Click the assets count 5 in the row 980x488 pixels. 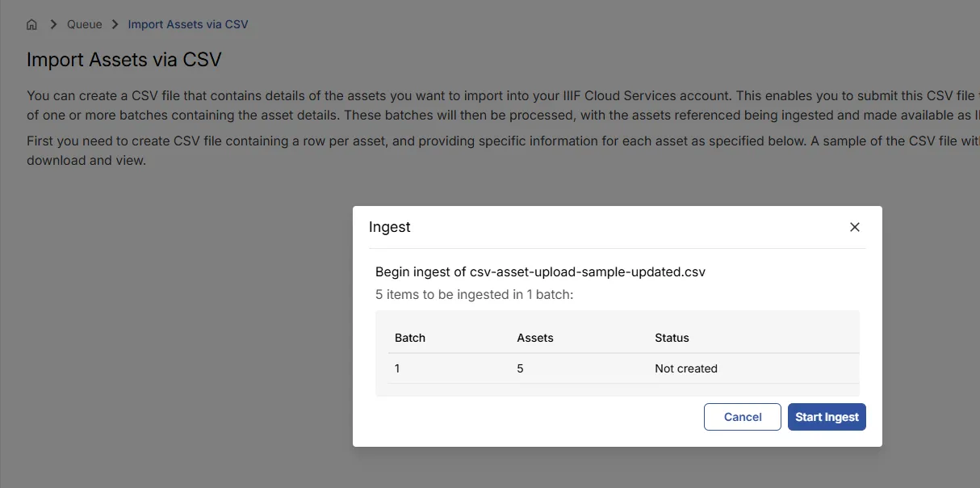click(x=519, y=368)
